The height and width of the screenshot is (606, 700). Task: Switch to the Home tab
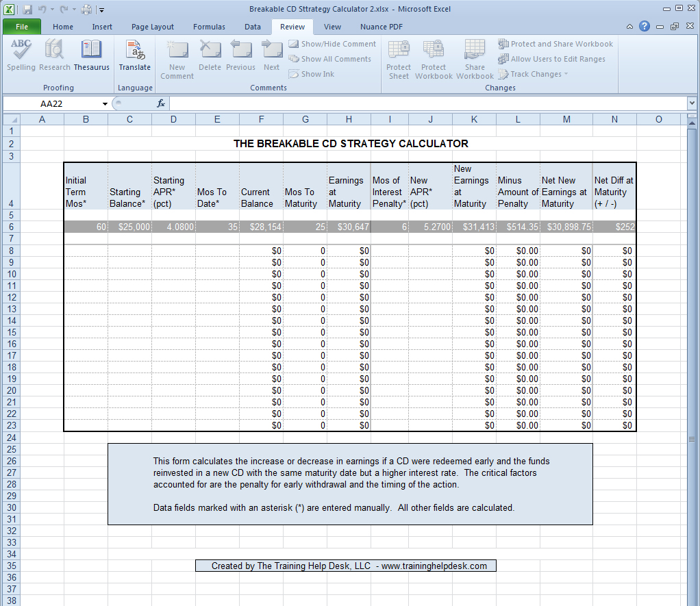tap(63, 27)
